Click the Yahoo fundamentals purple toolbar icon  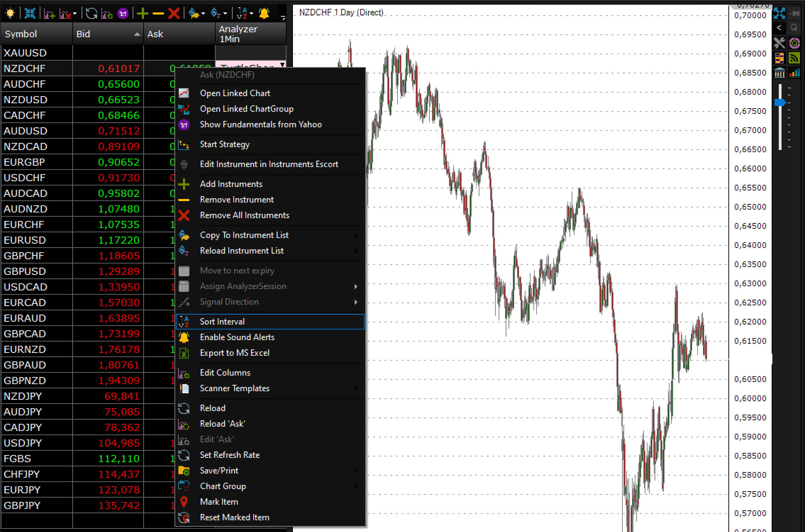click(x=123, y=13)
